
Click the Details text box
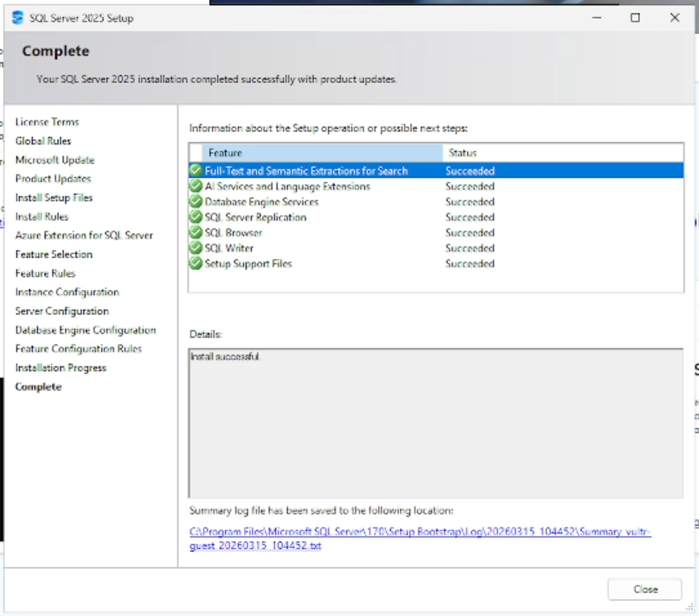[436, 423]
